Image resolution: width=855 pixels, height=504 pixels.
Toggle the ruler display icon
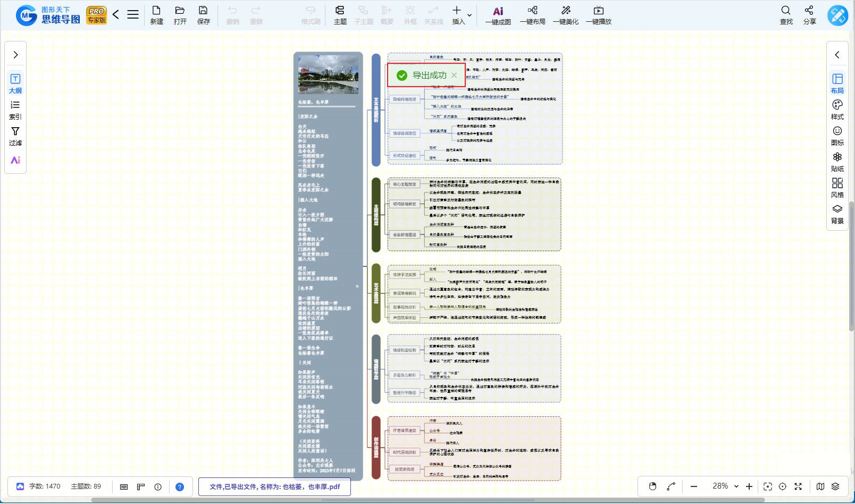tap(141, 486)
